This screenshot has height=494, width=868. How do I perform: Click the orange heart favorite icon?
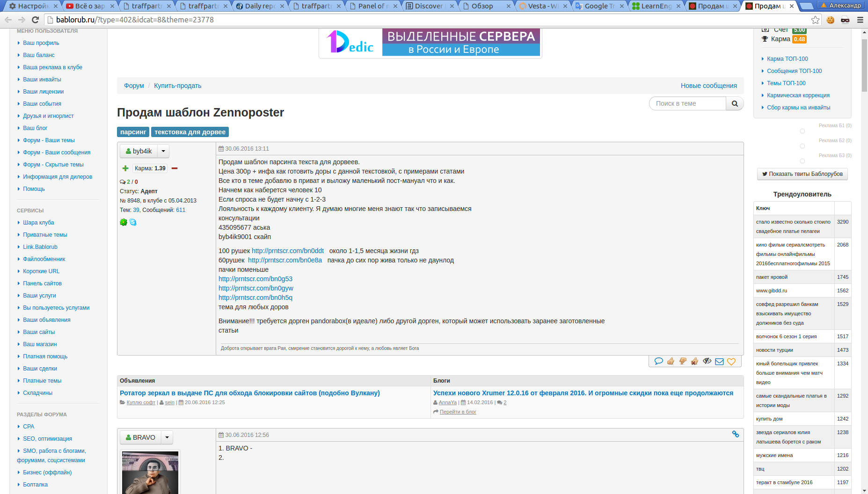pos(731,361)
